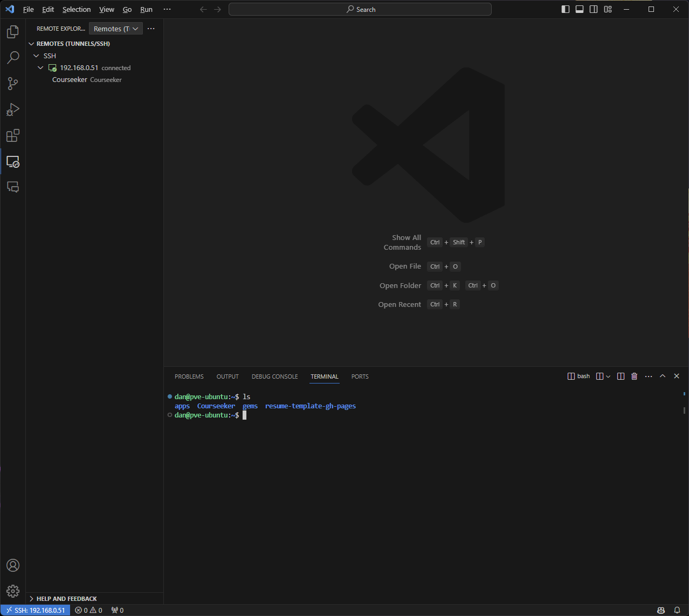Screen dimensions: 689x616
Task: Click the 'resume-template-gh-pages' terminal text
Action: coord(311,406)
